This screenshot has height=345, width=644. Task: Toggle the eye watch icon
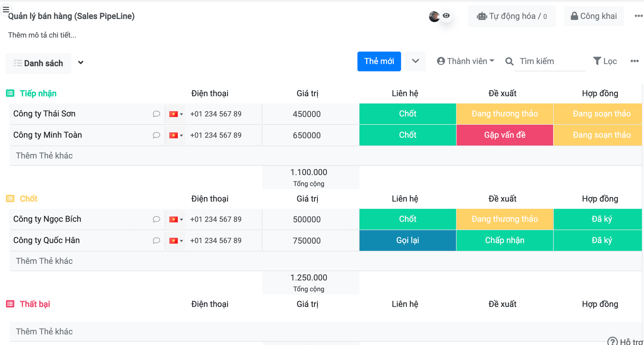coord(446,16)
